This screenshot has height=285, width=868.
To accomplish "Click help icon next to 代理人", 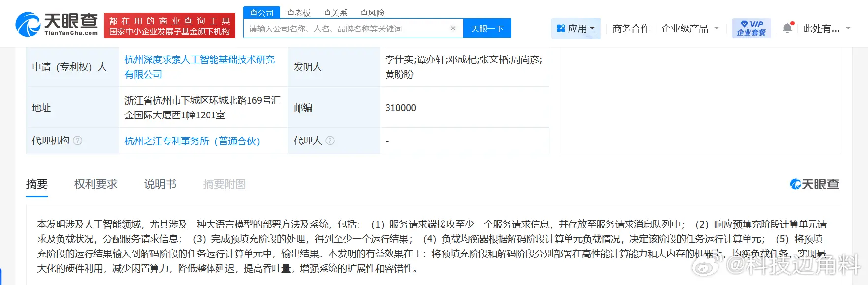I will click(330, 141).
